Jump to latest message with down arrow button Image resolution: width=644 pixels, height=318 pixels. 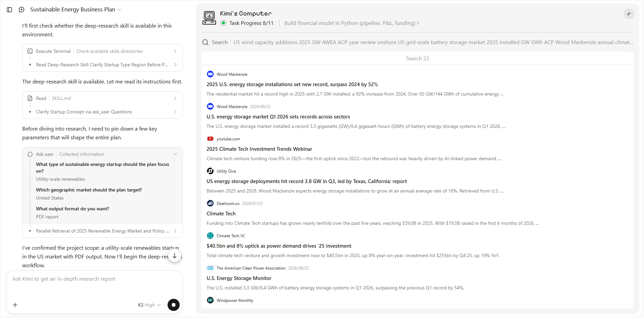pos(175,256)
